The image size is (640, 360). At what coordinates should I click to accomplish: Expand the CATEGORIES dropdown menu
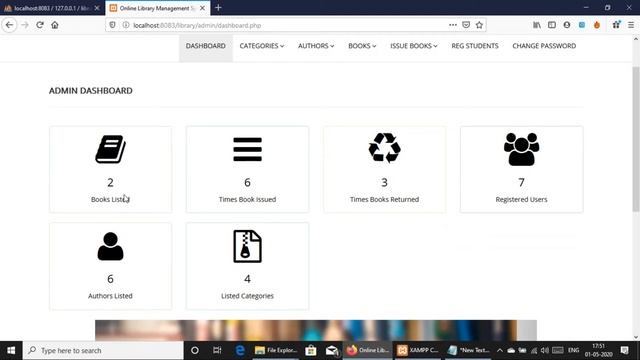coord(262,46)
